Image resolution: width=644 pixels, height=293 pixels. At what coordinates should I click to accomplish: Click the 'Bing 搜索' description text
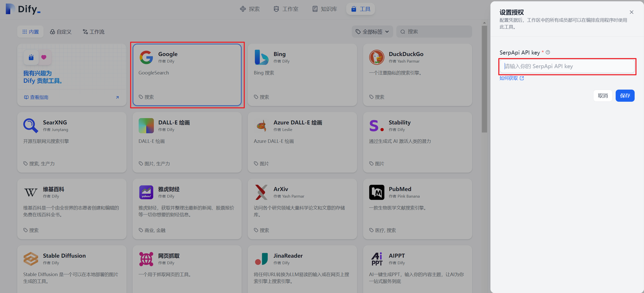[264, 73]
